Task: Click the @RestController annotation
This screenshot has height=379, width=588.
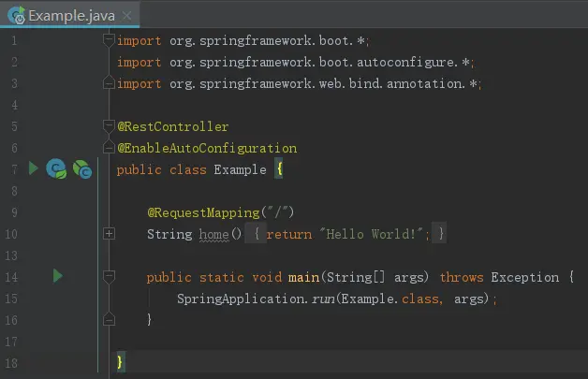Action: click(173, 126)
